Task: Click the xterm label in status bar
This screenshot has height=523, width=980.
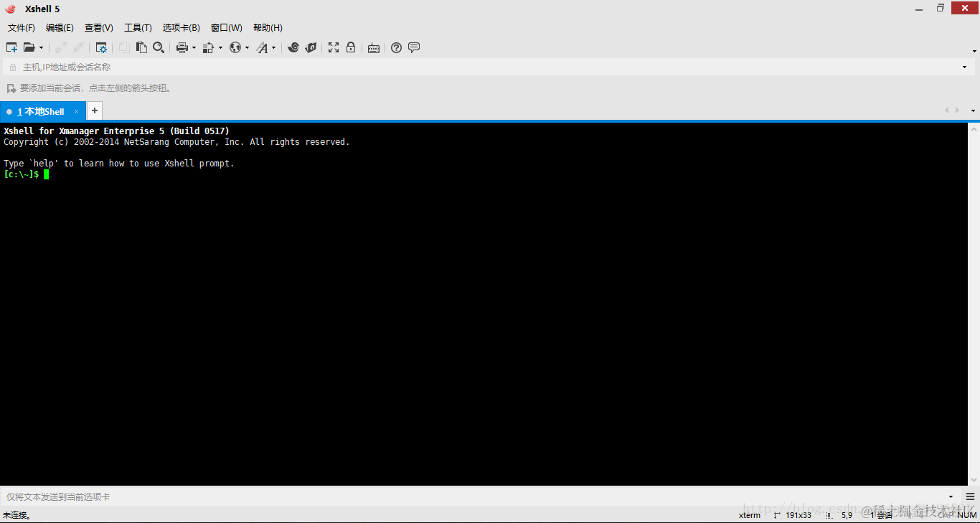Action: click(750, 515)
